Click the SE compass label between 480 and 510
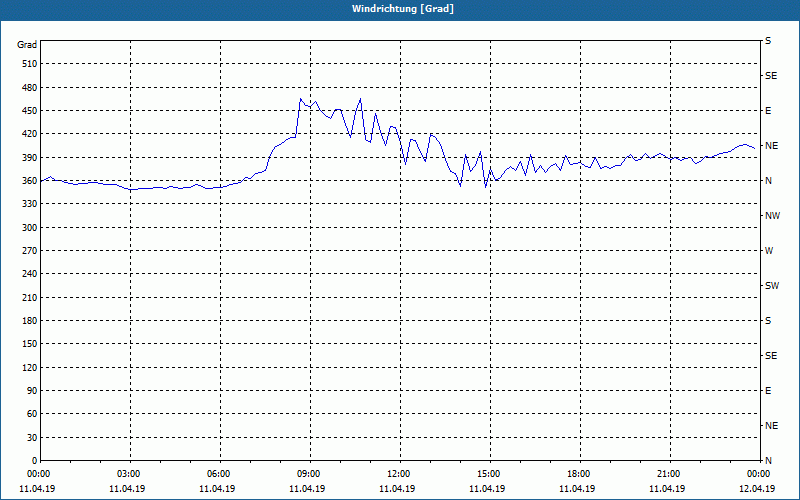 tap(771, 76)
